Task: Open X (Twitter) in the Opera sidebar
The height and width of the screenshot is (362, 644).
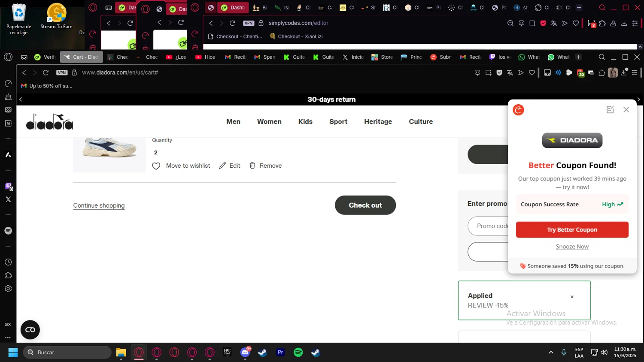Action: click(x=8, y=199)
